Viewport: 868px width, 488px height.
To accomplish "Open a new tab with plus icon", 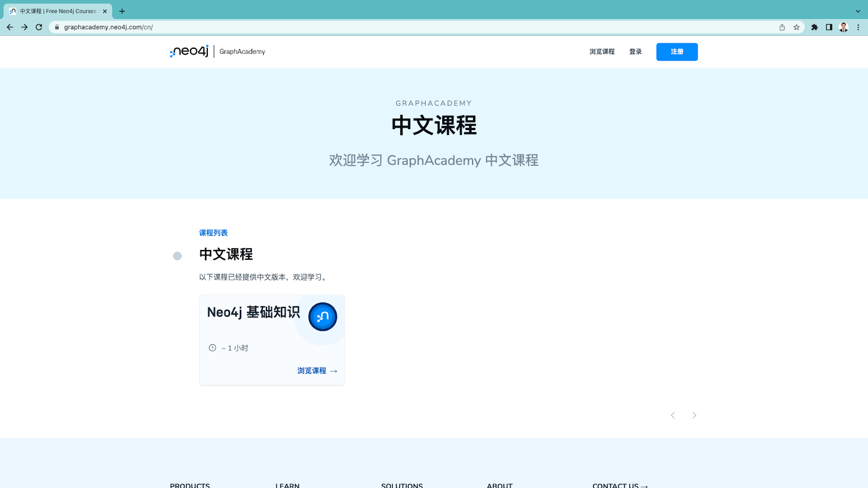I will coord(122,11).
